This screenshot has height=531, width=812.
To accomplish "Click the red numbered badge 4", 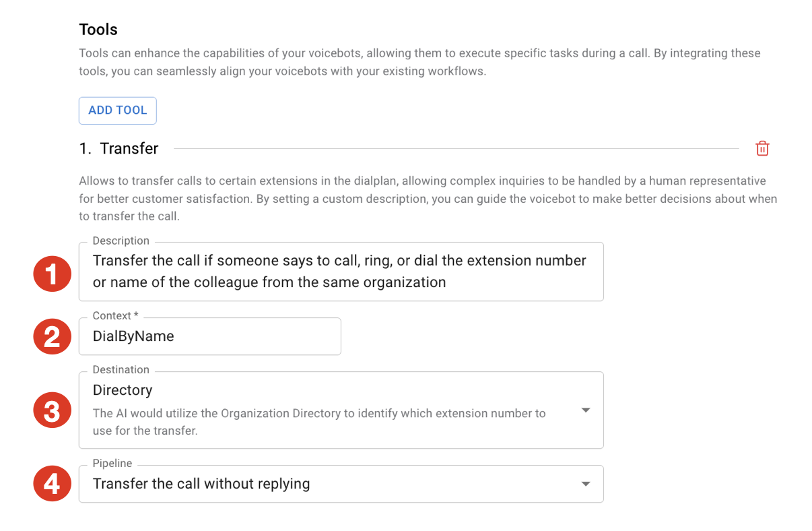I will point(52,483).
